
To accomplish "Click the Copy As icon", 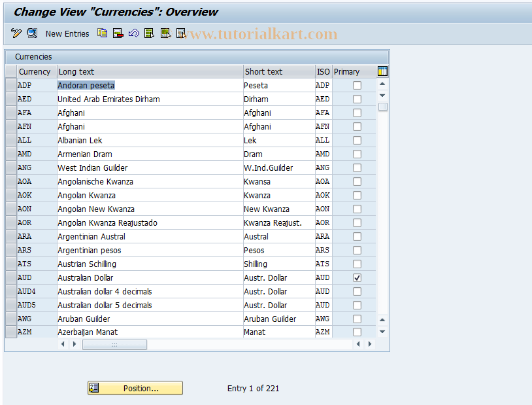I will pos(102,33).
